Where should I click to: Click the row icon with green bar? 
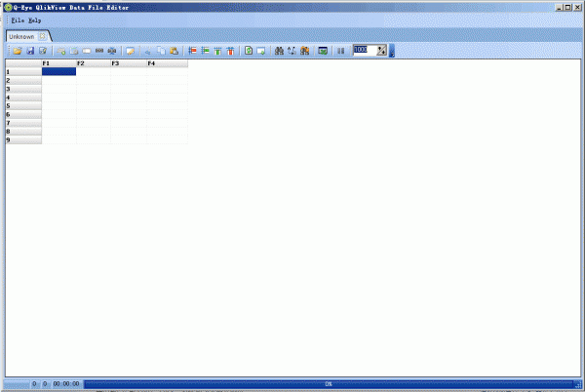point(205,51)
